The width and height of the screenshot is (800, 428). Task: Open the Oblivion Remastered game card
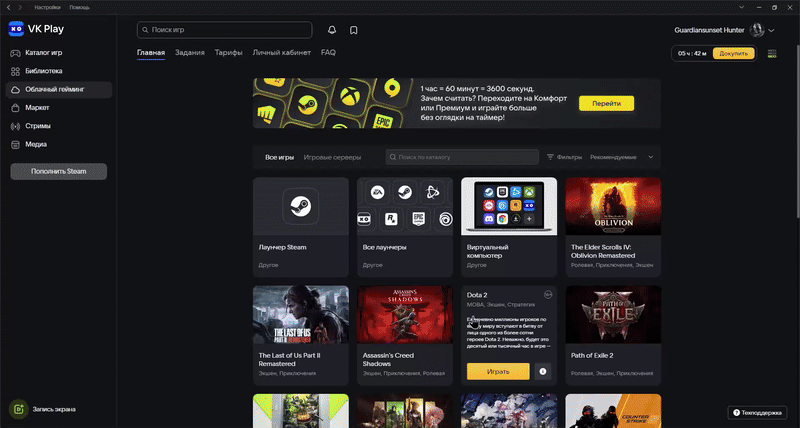(613, 227)
